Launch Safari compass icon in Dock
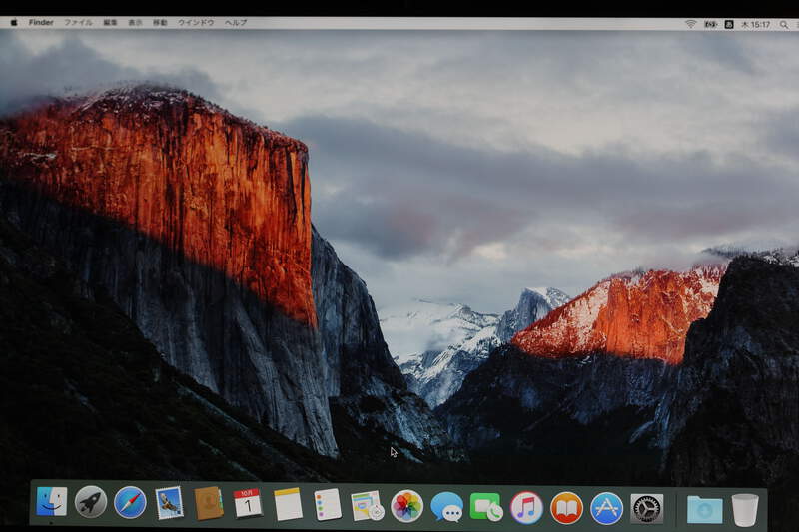 (x=130, y=502)
